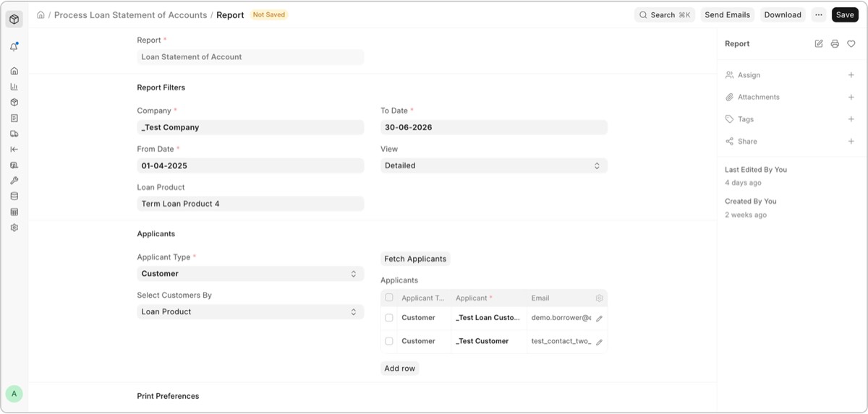Click Process Loan Statement of Accounts breadcrumb

pyautogui.click(x=130, y=15)
